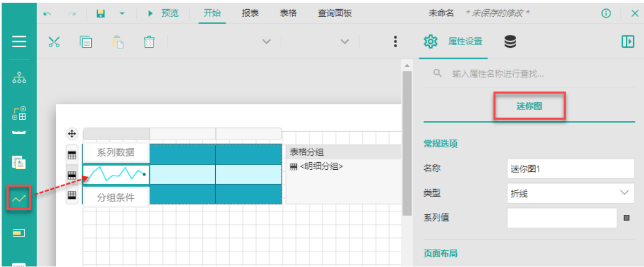
Task: Expand the 类型 dropdown showing 折线
Action: coord(570,193)
